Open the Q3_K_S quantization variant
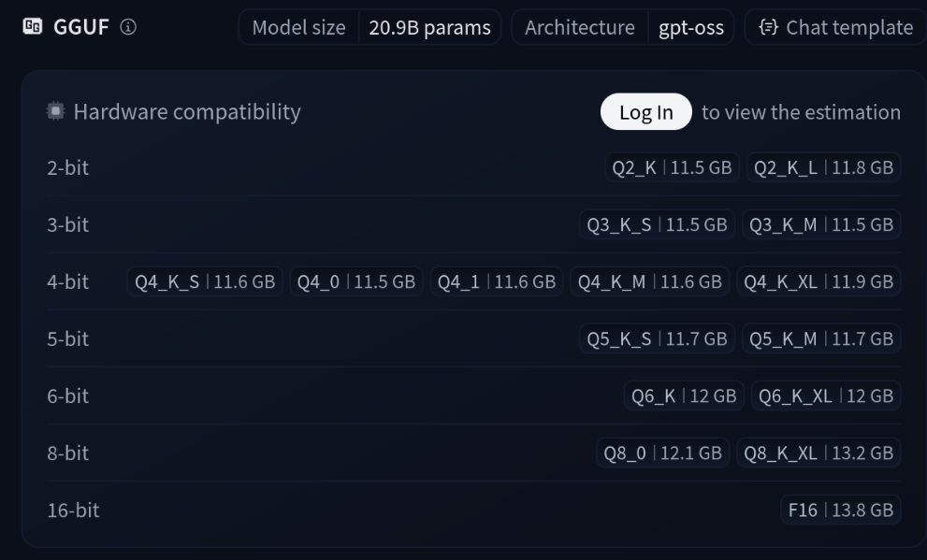Screen dimensions: 927x560 click(657, 225)
